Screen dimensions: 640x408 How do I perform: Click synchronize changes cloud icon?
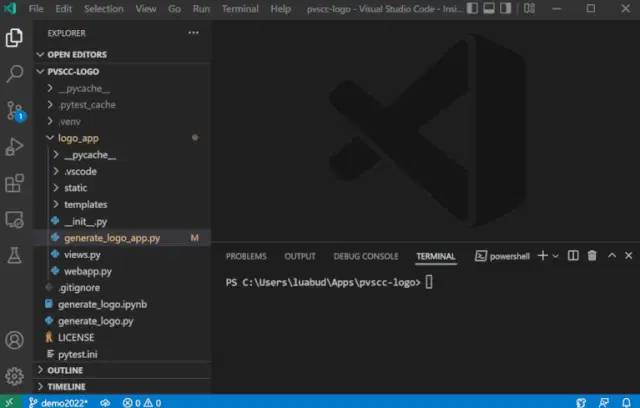tap(105, 403)
